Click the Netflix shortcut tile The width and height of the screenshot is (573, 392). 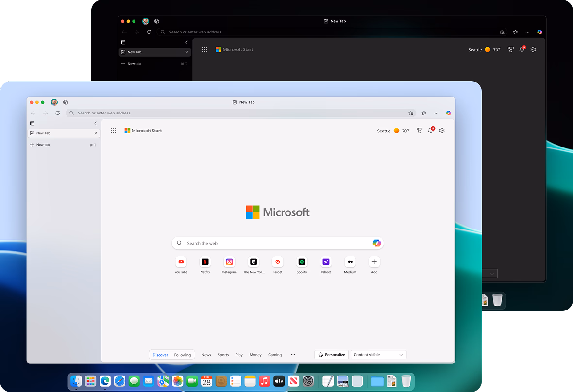[x=205, y=262]
